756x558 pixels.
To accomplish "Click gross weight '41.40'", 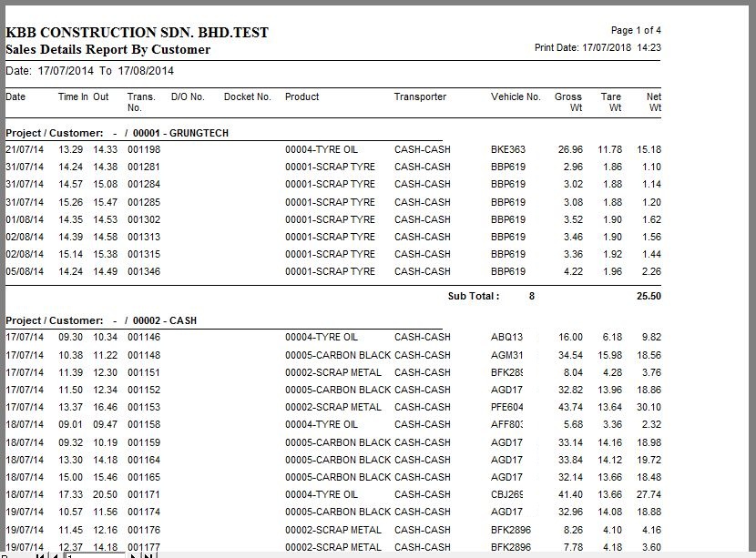I will pos(571,495).
